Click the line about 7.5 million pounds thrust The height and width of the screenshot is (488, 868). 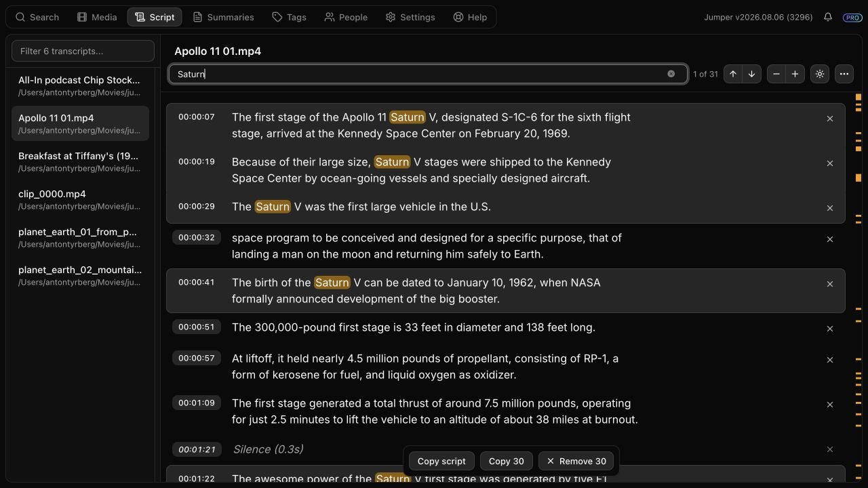[x=435, y=411]
